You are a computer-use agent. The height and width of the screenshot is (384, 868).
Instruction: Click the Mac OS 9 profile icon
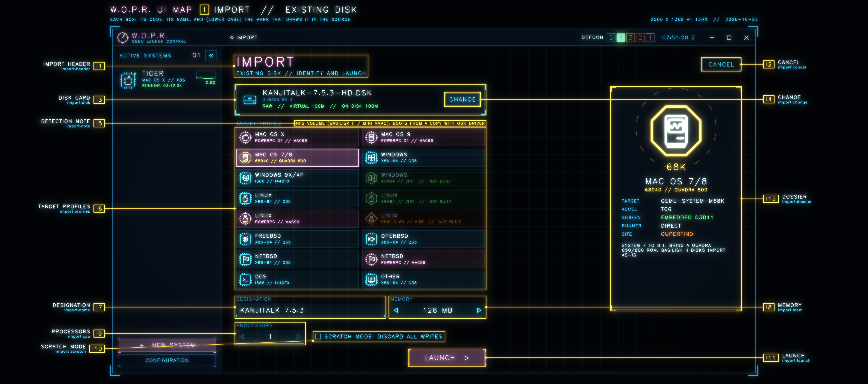click(371, 137)
